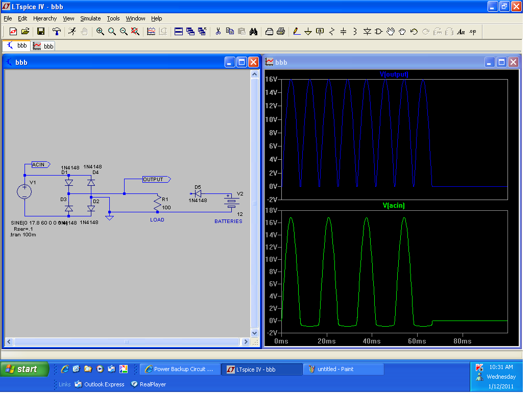Open the File menu

point(8,18)
